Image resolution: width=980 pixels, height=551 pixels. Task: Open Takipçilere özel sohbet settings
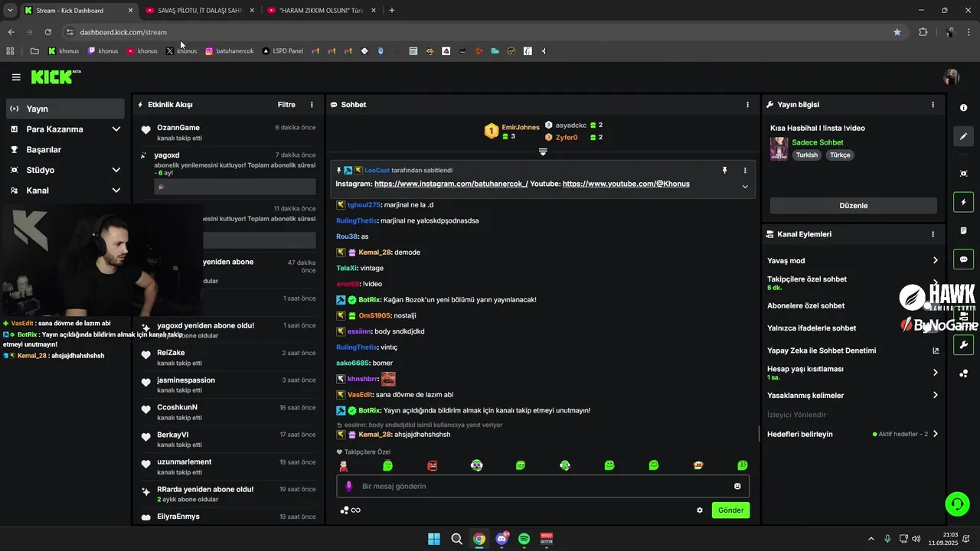853,282
